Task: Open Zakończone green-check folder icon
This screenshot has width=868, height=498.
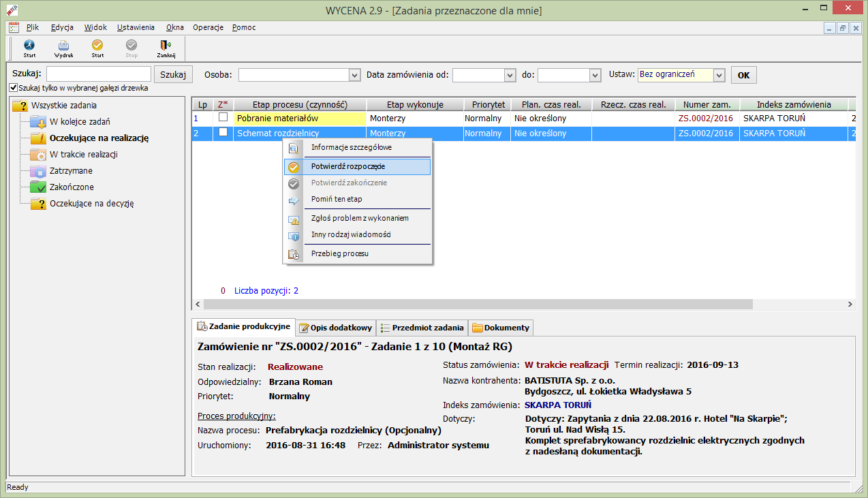Action: (x=37, y=187)
